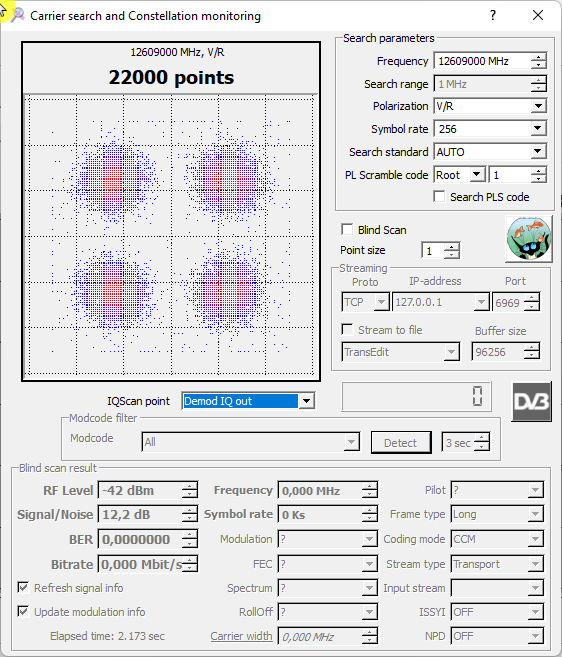Click the Detect button
Image resolution: width=562 pixels, height=657 pixels.
coord(401,442)
